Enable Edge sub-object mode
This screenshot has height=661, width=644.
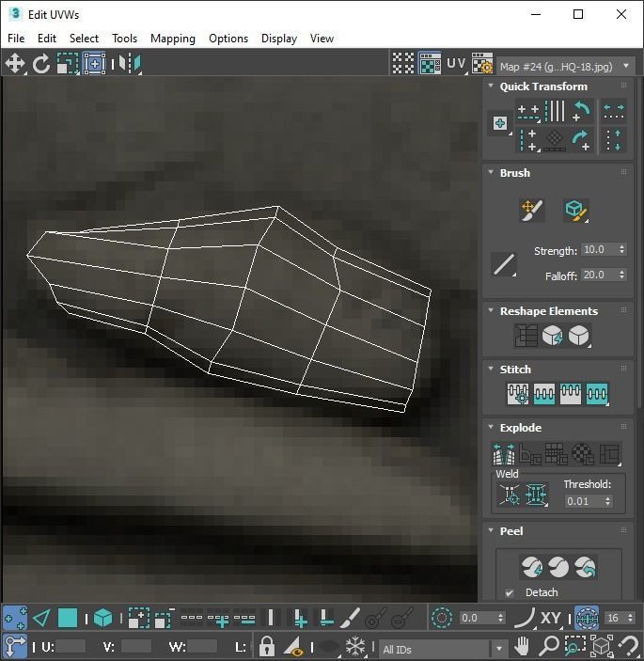coord(41,618)
